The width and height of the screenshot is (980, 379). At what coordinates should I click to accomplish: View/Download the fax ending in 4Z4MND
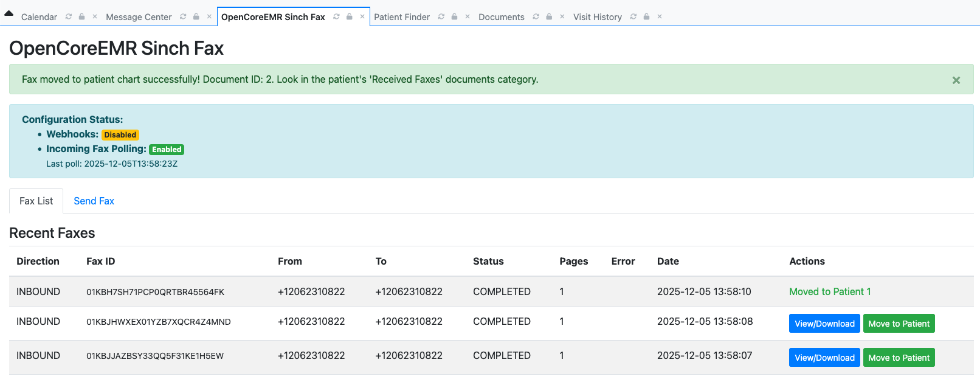[x=824, y=324]
